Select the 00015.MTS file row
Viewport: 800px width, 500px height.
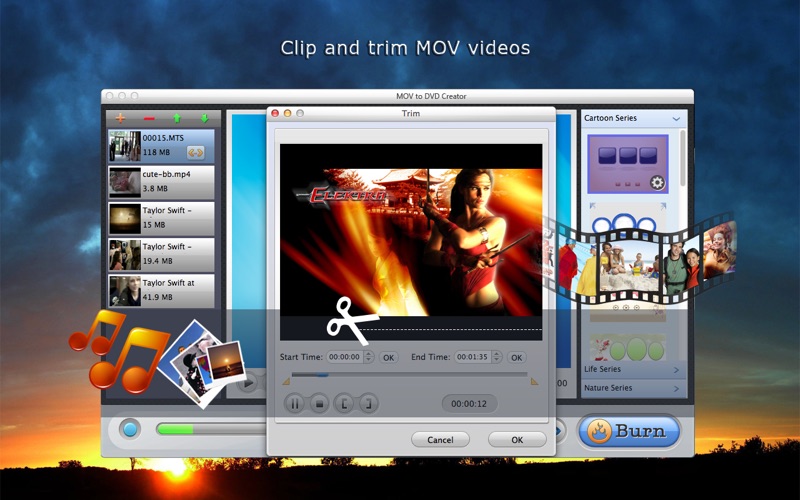(161, 145)
